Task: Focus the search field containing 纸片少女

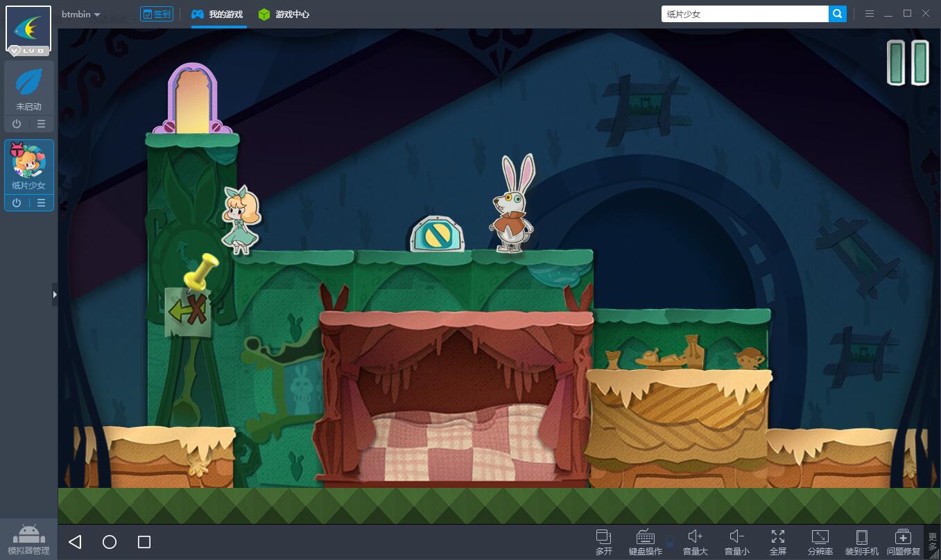Action: click(x=745, y=14)
